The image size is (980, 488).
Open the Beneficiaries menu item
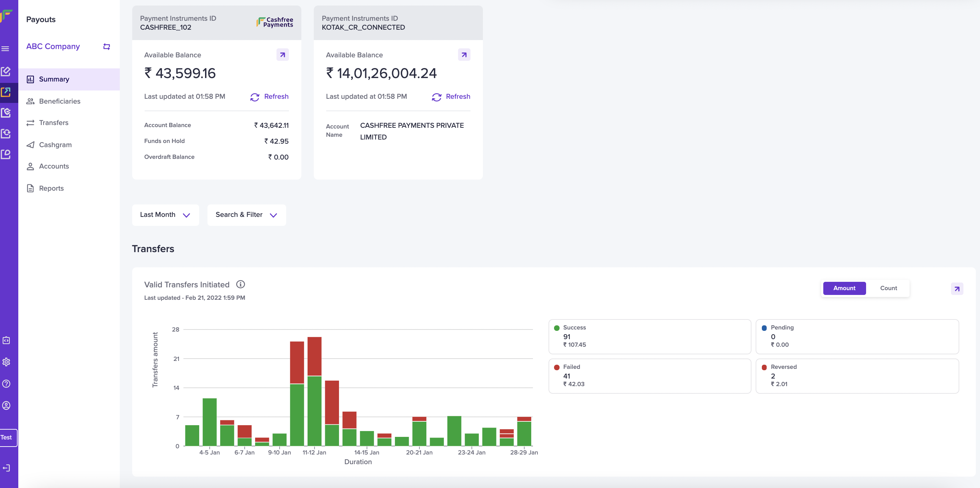pyautogui.click(x=60, y=101)
